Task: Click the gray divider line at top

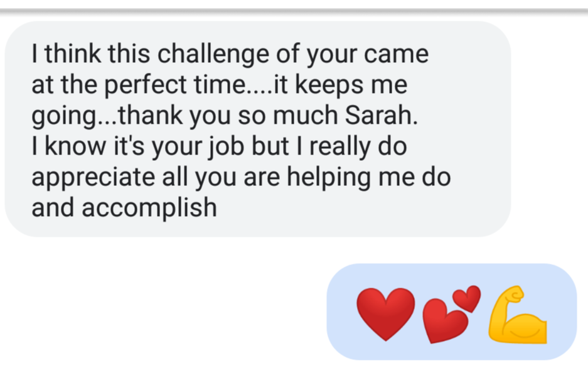Action: pyautogui.click(x=294, y=11)
